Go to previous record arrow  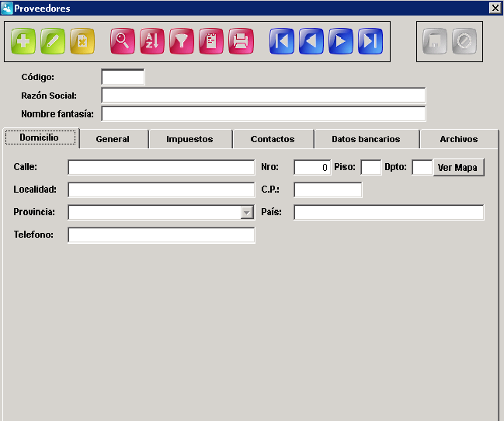click(311, 41)
